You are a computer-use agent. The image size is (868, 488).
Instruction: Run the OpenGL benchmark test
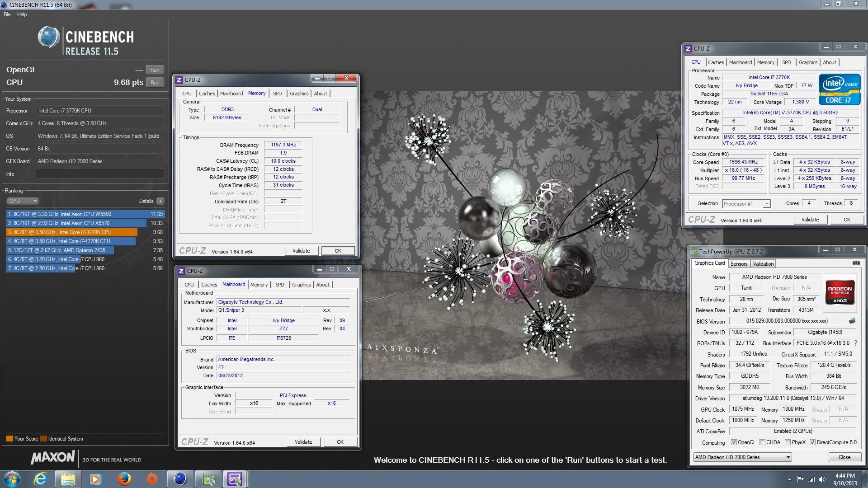(x=155, y=70)
